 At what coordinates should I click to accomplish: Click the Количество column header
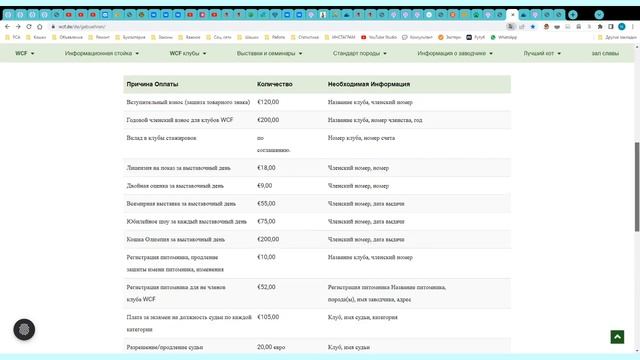(275, 84)
